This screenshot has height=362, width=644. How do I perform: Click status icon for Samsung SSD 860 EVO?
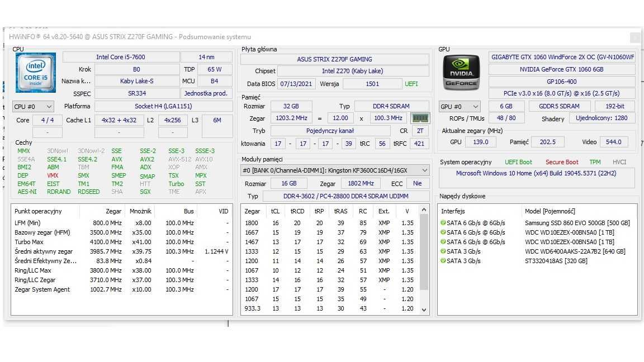click(443, 223)
